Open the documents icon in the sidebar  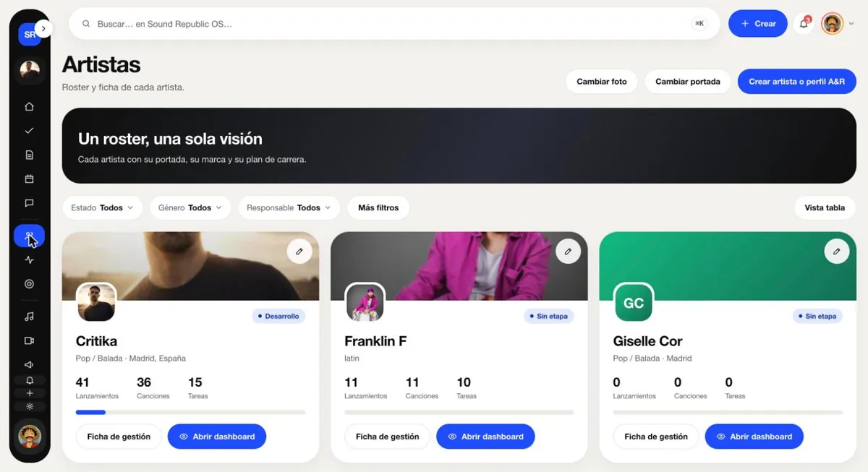[x=29, y=155]
